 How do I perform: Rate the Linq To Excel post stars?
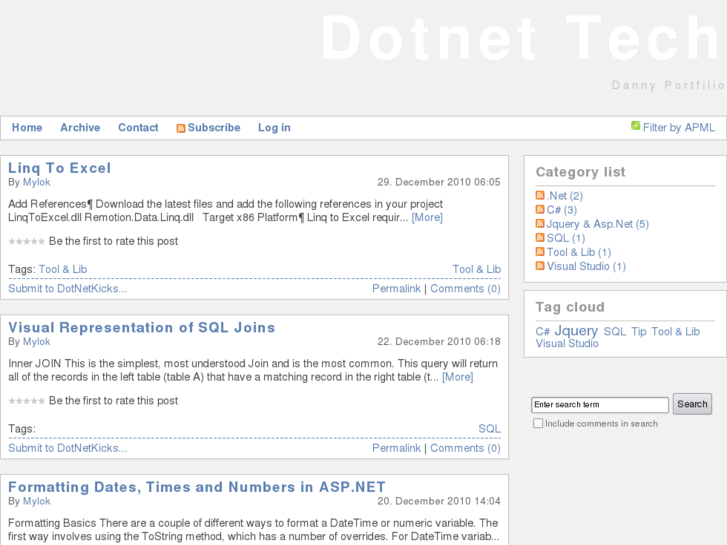pos(26,241)
